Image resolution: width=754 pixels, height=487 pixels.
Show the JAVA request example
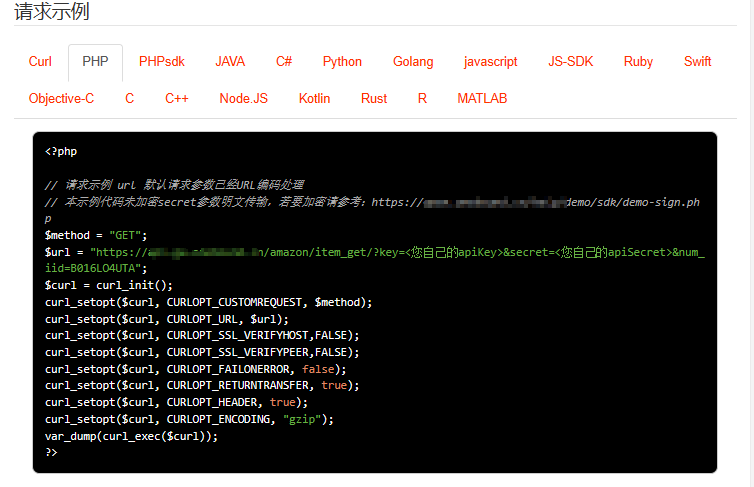pos(230,62)
